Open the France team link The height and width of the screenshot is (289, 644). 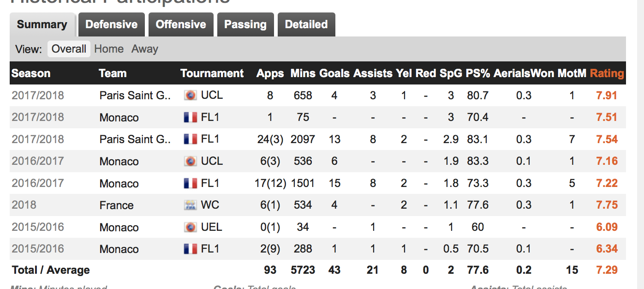coord(116,205)
